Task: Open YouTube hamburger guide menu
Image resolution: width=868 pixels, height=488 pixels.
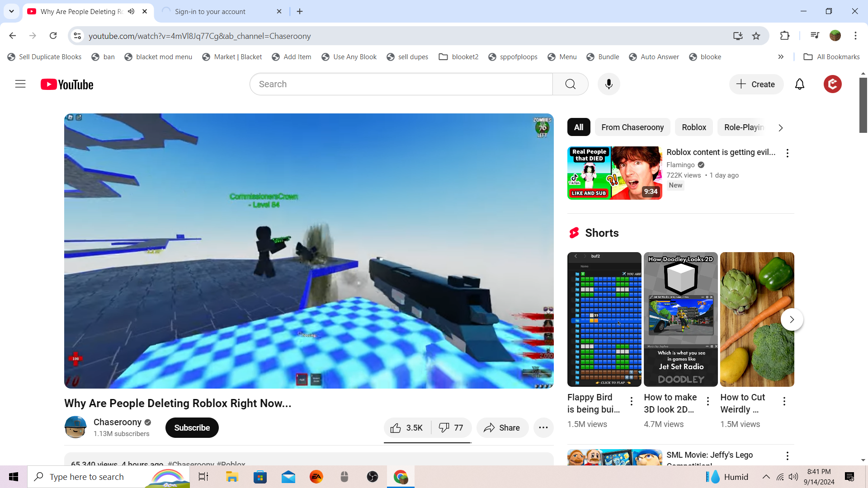Action: [20, 84]
